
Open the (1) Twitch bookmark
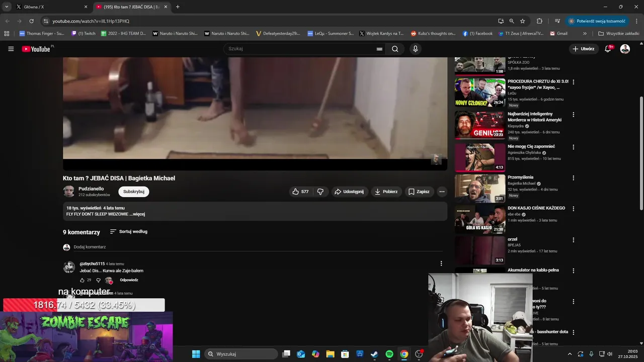pyautogui.click(x=83, y=34)
